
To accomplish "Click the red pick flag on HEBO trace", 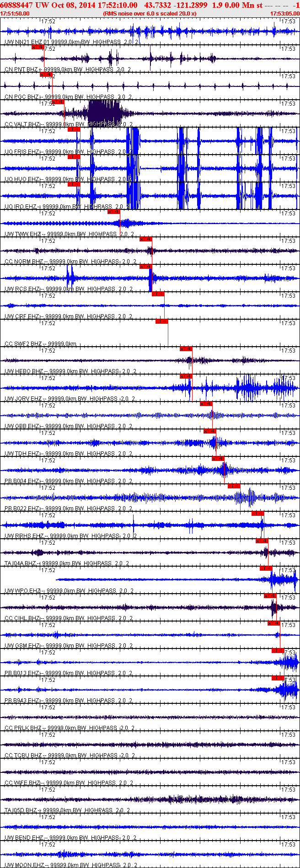I will coord(186,349).
